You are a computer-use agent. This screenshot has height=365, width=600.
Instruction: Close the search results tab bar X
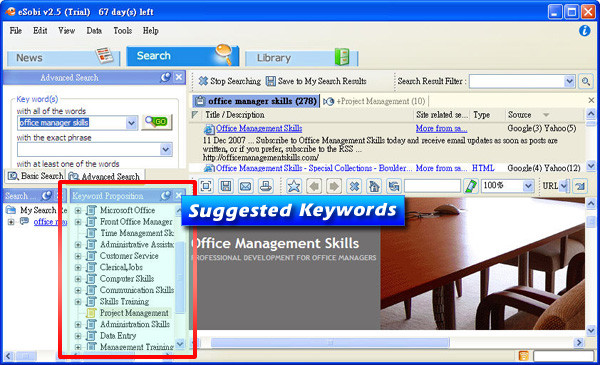tap(591, 100)
